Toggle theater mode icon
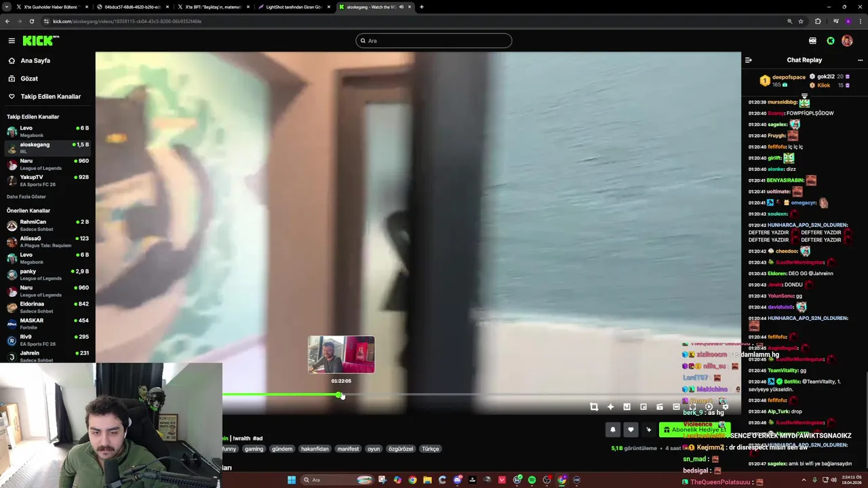The height and width of the screenshot is (488, 868). (x=676, y=407)
